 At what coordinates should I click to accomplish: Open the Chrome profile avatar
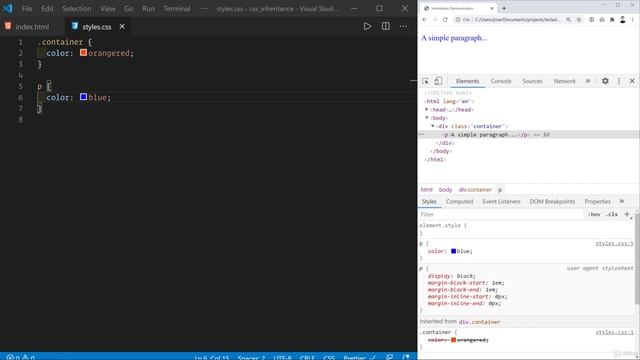622,20
